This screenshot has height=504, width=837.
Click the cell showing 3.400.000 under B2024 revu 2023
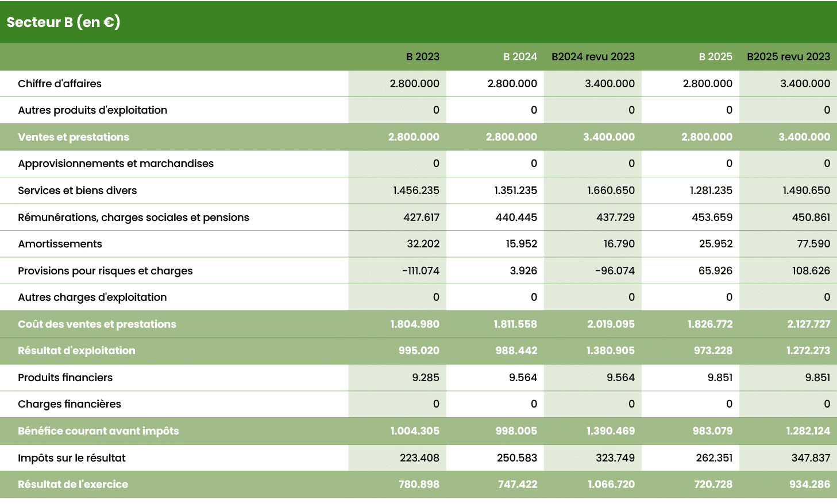click(x=609, y=83)
